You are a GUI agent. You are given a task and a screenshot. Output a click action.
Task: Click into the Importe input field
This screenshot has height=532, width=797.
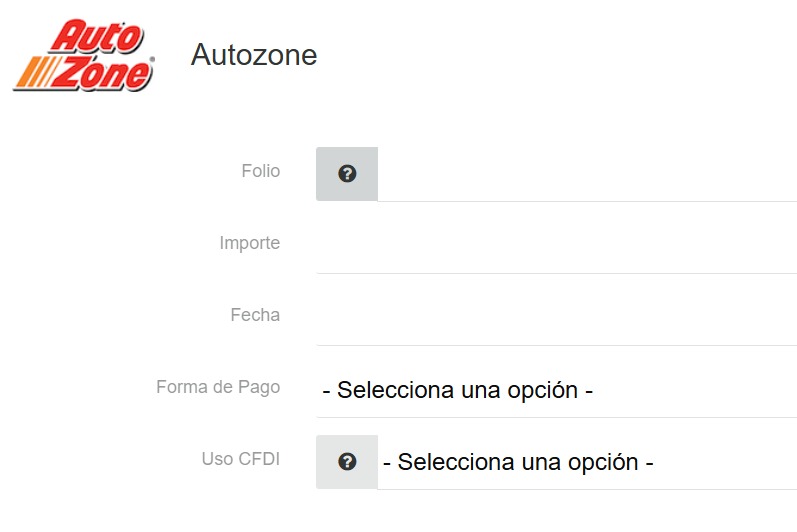pyautogui.click(x=556, y=244)
